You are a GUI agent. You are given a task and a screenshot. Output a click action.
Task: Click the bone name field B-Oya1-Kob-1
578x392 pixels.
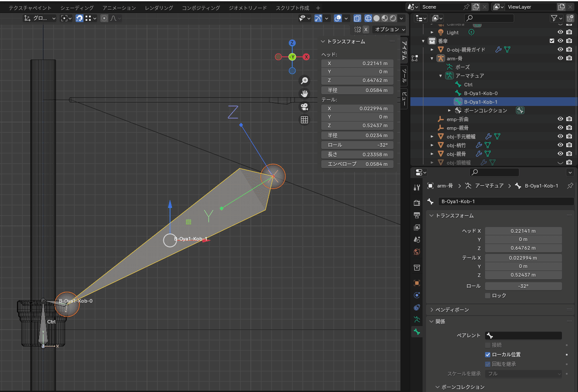[506, 202]
